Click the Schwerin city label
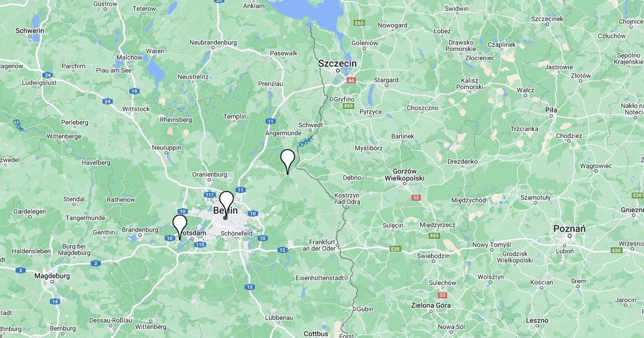Image resolution: width=644 pixels, height=338 pixels. click(x=30, y=31)
